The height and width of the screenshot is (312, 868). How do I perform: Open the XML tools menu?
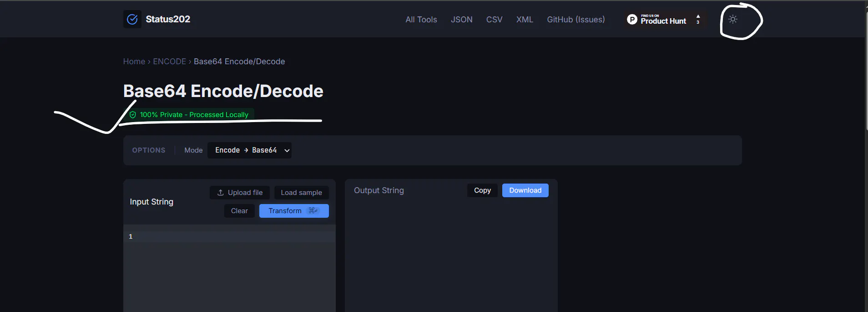tap(525, 20)
